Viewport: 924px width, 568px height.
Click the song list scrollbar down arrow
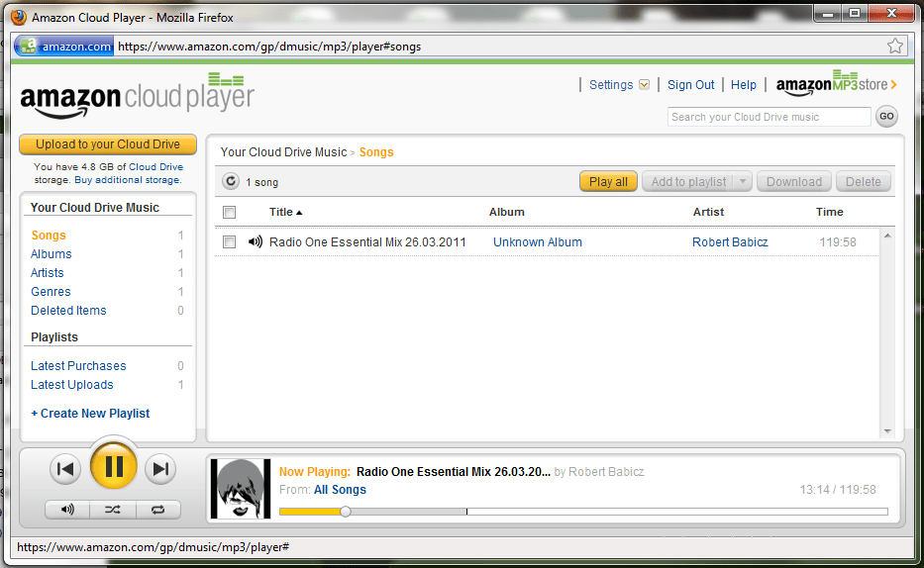point(887,431)
